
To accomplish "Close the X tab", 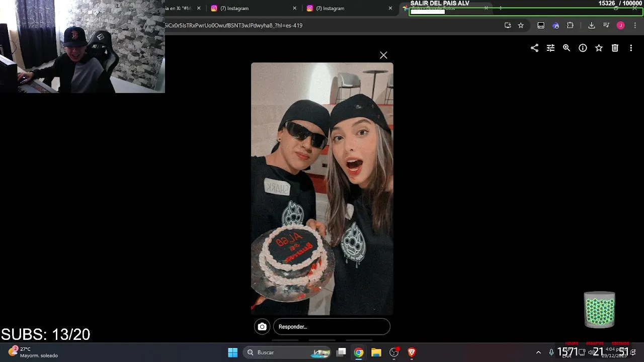I will (199, 9).
